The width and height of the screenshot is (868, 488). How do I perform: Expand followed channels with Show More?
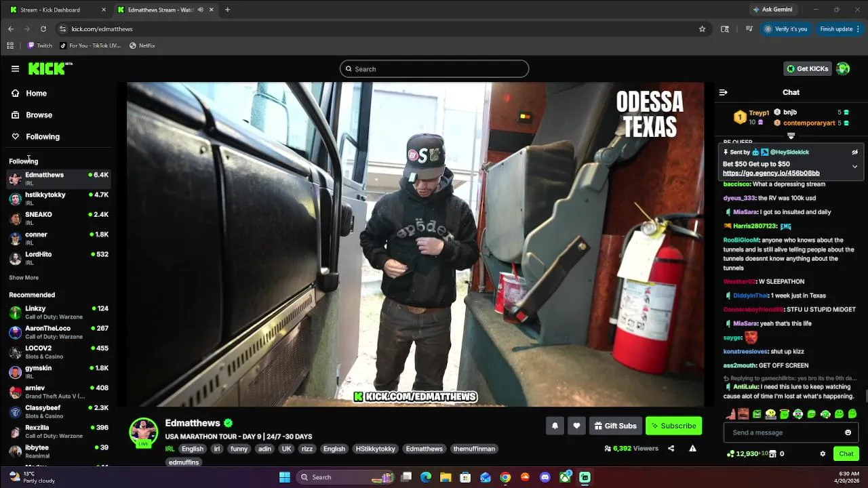(24, 277)
